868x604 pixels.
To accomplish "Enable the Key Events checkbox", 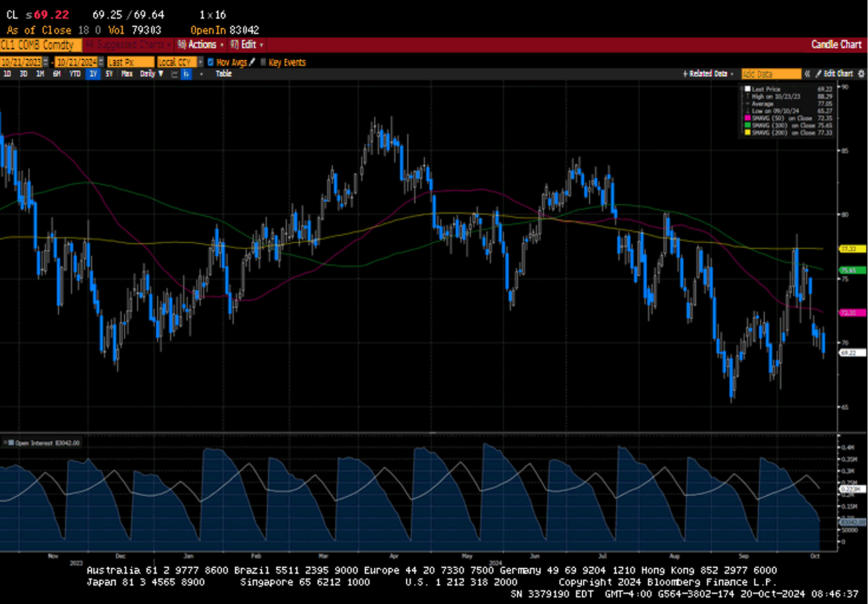I will [x=263, y=62].
